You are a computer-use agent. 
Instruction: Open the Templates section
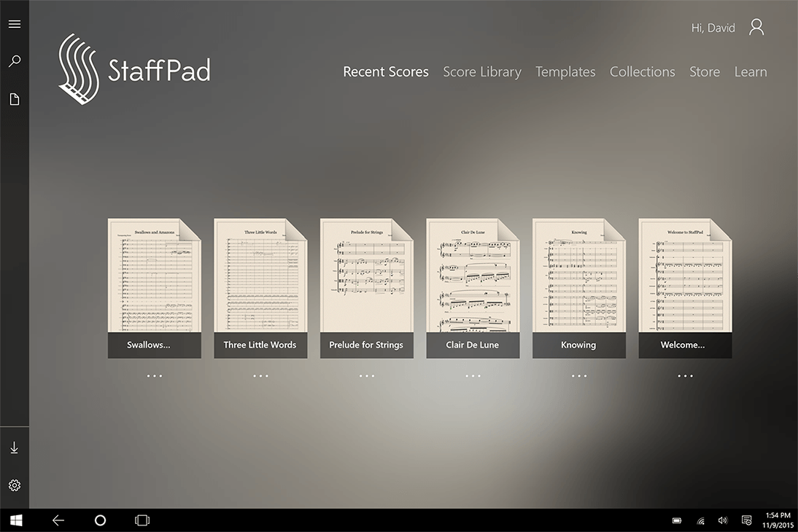click(x=565, y=71)
